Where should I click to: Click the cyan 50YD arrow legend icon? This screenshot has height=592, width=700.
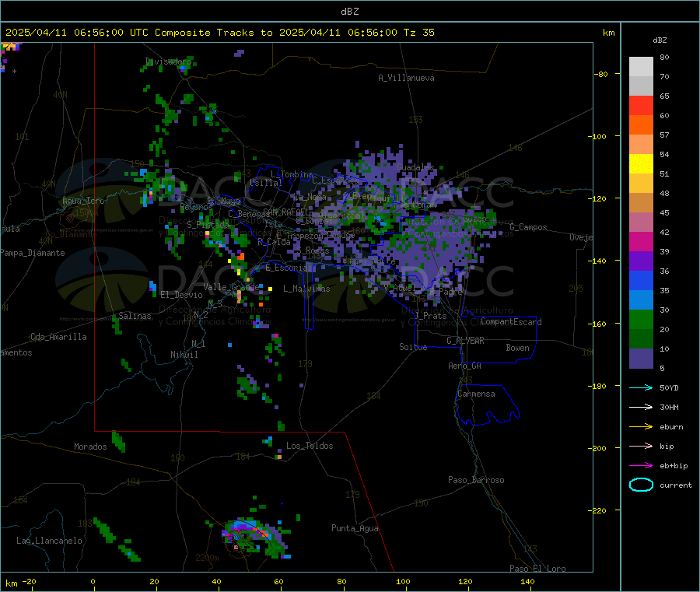point(641,387)
